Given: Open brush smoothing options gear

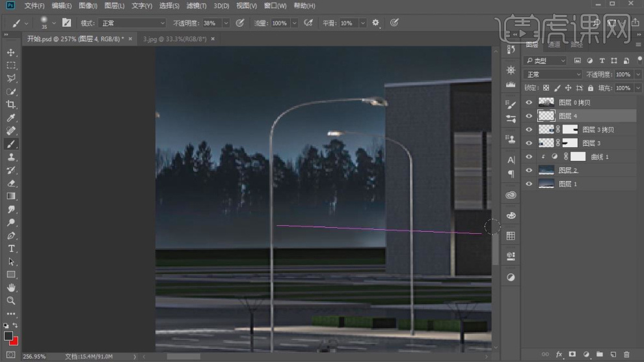Looking at the screenshot, I should [375, 23].
